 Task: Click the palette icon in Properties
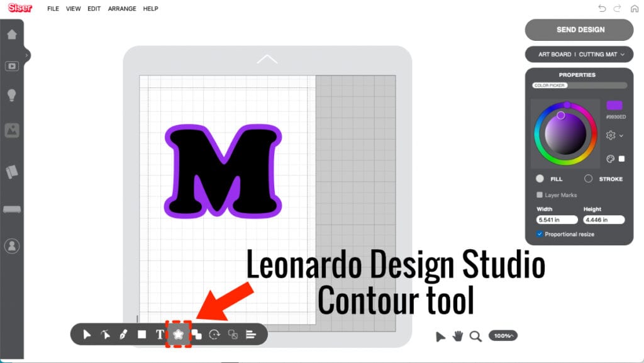click(610, 159)
